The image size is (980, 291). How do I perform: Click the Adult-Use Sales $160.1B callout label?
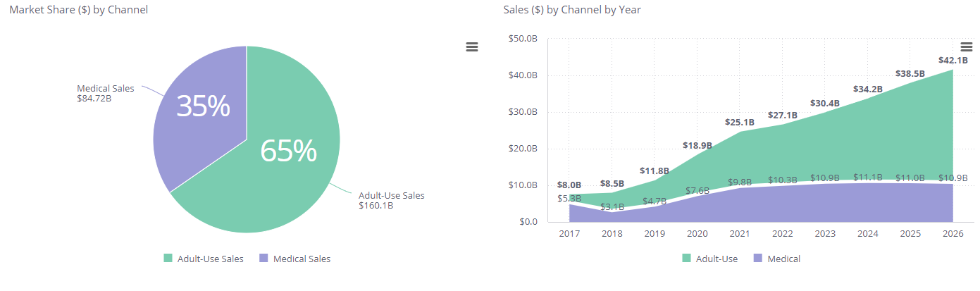pyautogui.click(x=391, y=200)
